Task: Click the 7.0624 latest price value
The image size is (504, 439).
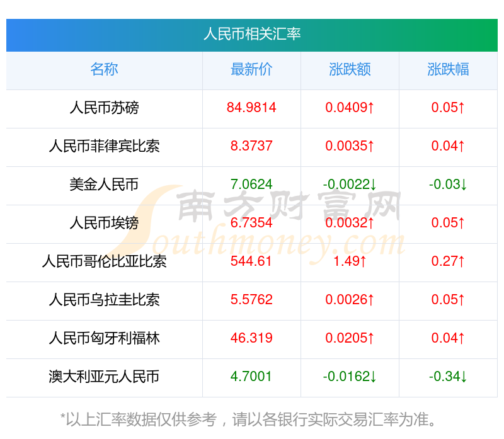Action: click(251, 184)
